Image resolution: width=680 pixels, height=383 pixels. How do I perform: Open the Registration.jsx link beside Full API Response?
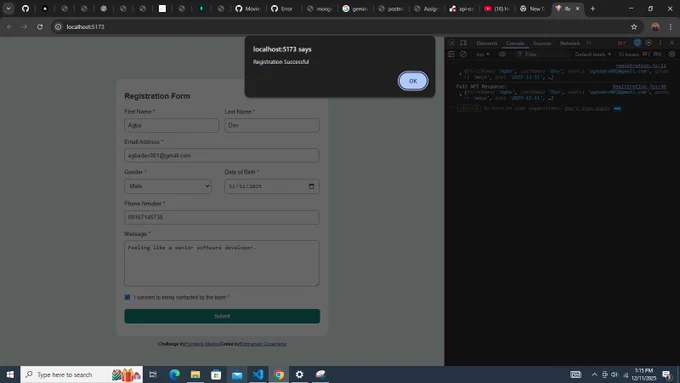[x=639, y=87]
